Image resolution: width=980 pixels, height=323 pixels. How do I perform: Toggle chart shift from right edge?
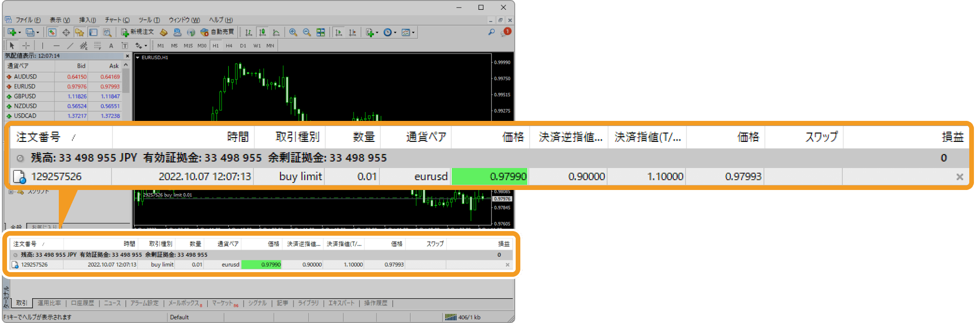tap(352, 32)
